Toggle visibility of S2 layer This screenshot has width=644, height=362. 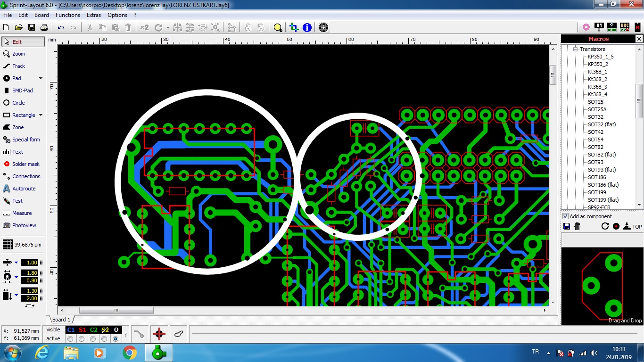(105, 330)
